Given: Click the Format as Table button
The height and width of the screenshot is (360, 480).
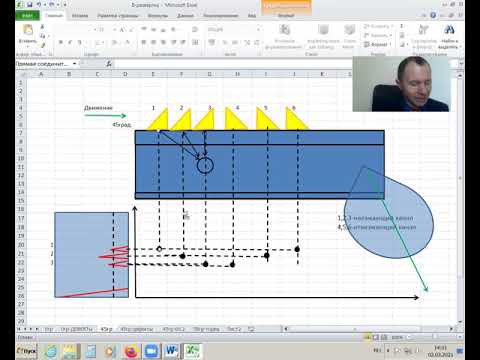Looking at the screenshot, I should point(323,37).
